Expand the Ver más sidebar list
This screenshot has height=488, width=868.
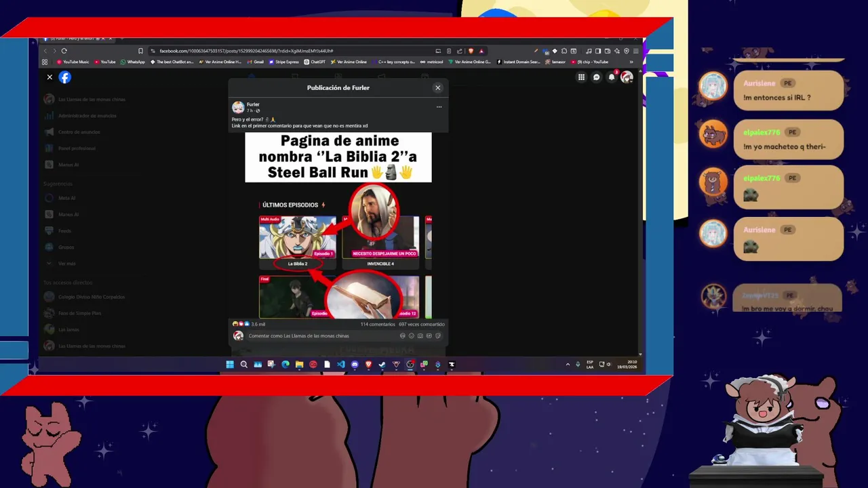[x=60, y=264]
